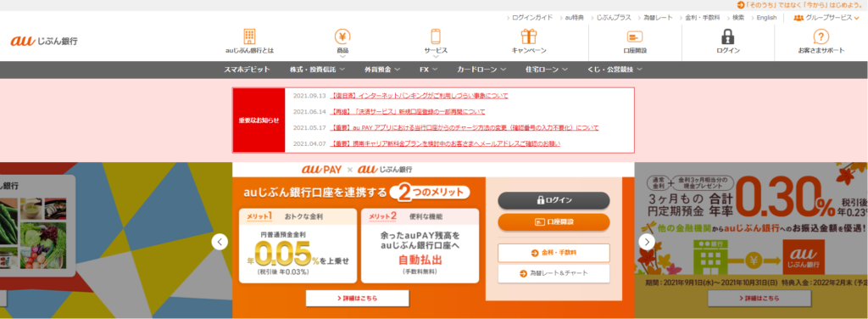Click the グループサービス people icon
The image size is (868, 319).
tap(798, 18)
